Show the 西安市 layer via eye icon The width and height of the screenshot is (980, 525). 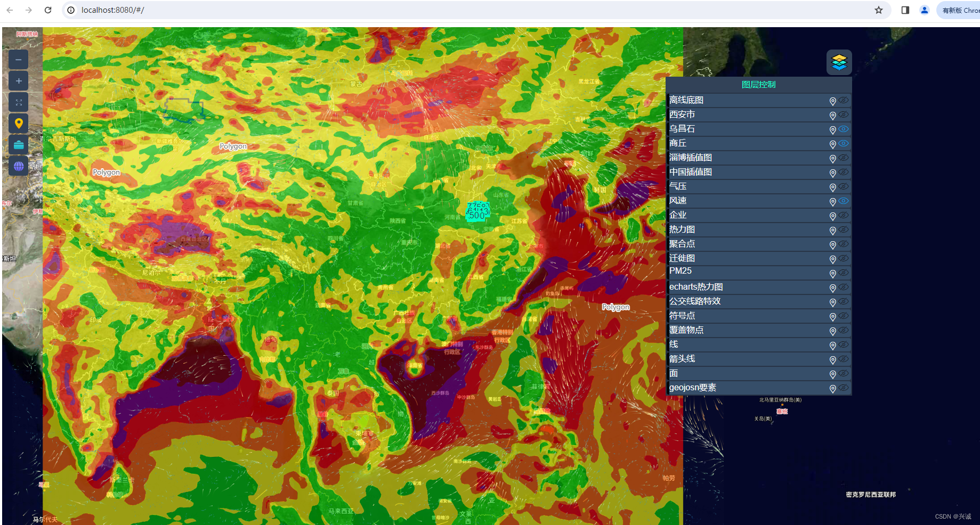[x=844, y=114]
